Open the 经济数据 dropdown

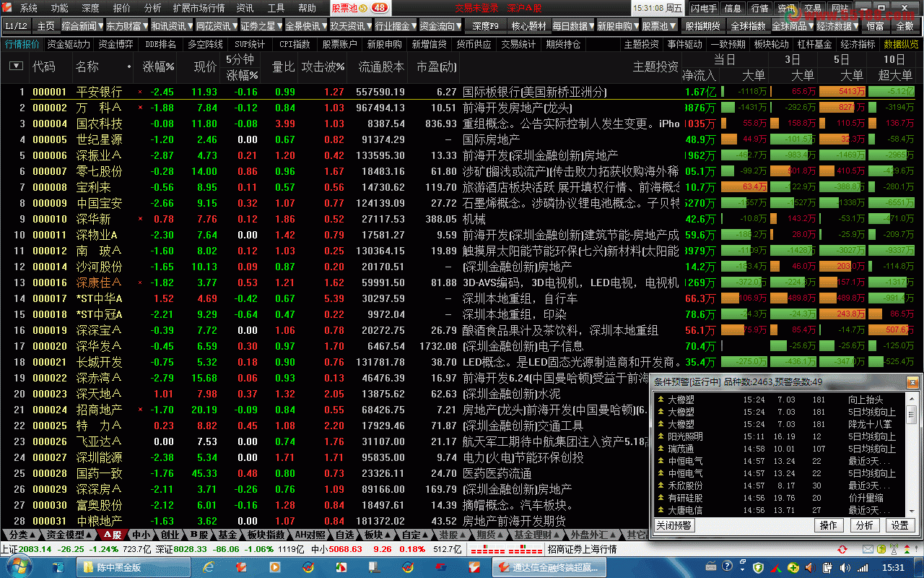tap(839, 26)
